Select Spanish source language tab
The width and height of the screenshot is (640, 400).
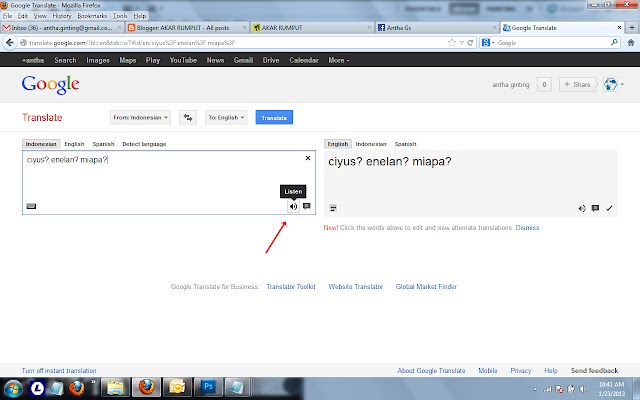103,144
